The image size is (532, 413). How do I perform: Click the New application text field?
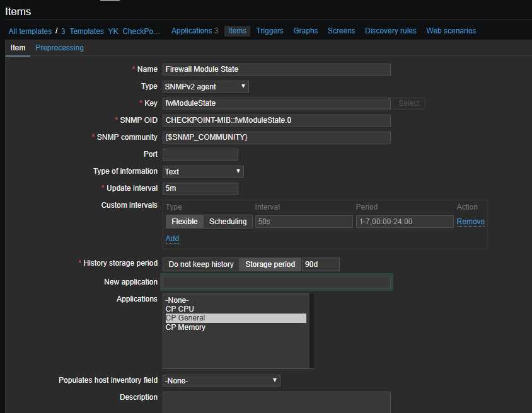[x=276, y=282]
